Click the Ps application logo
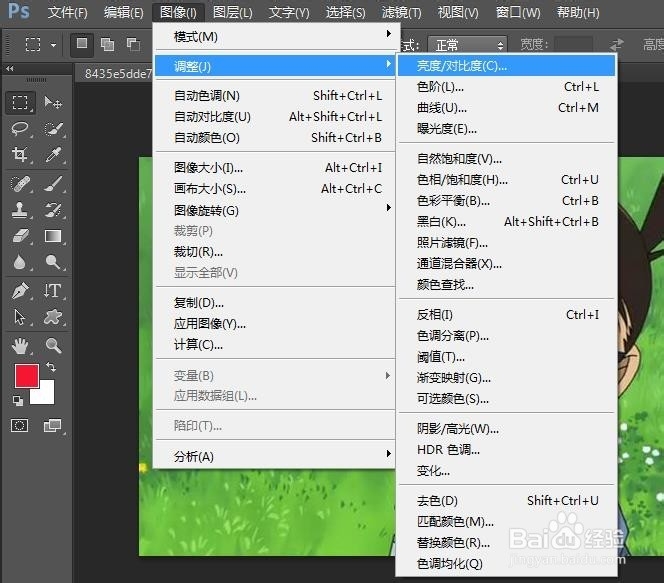The image size is (664, 583). pyautogui.click(x=19, y=11)
